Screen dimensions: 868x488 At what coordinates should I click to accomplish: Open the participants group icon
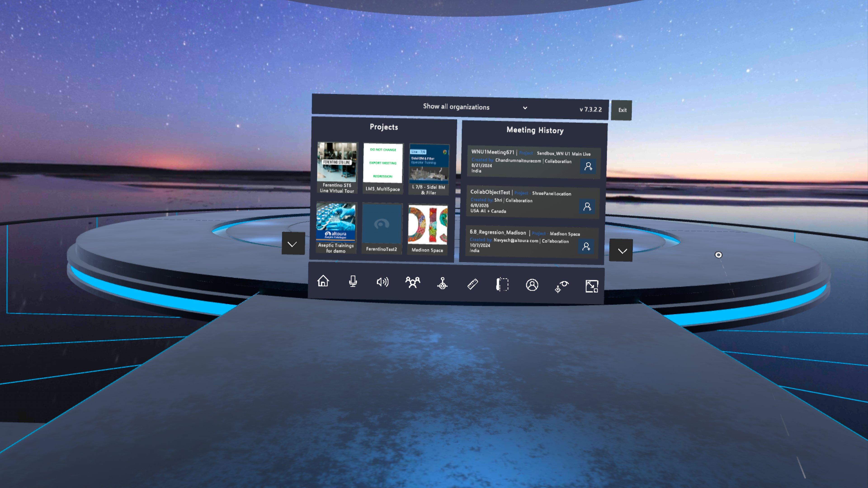pyautogui.click(x=413, y=282)
